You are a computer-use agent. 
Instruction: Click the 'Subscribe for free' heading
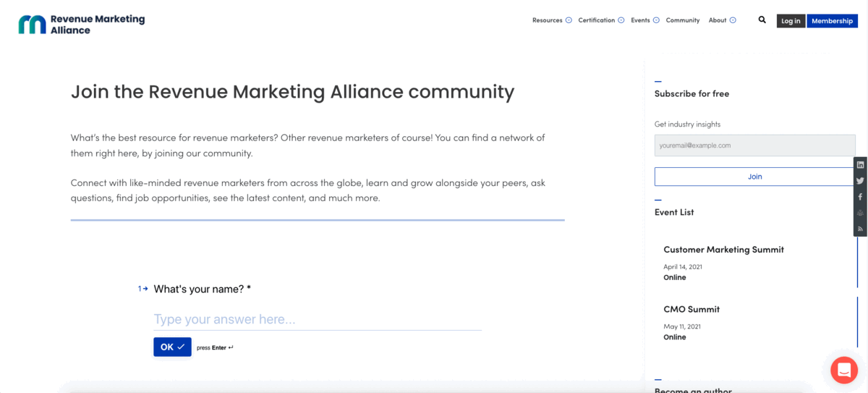click(x=692, y=93)
